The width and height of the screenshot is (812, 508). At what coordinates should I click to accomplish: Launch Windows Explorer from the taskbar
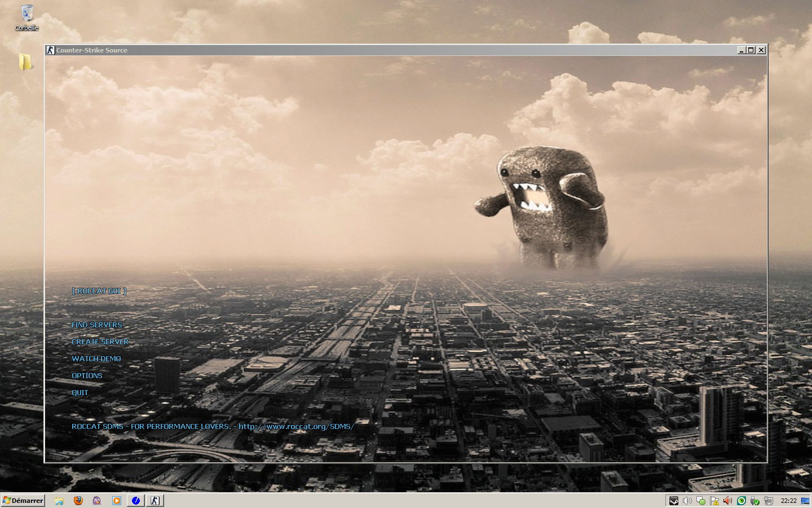tap(59, 501)
